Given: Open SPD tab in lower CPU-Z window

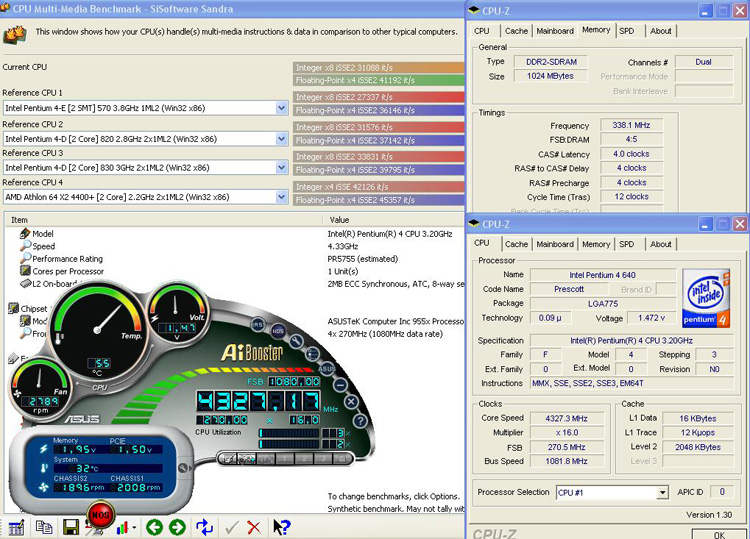Looking at the screenshot, I should (627, 244).
